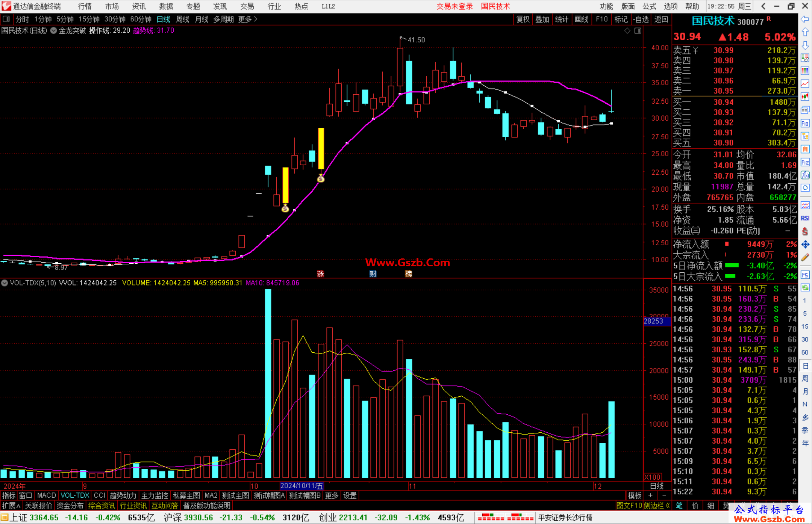This screenshot has width=812, height=524.
Task: Click the tree hierarchy sidebar icon
Action: coord(805,136)
